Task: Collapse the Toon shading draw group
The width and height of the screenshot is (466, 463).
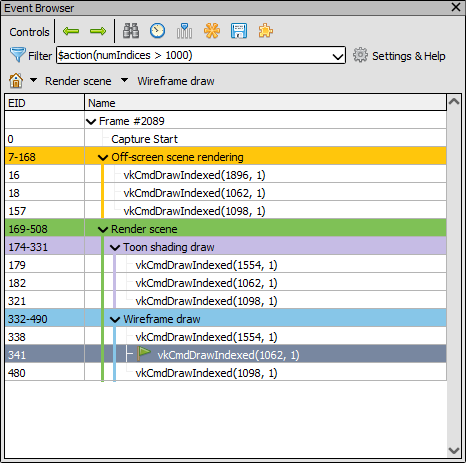Action: tap(115, 247)
